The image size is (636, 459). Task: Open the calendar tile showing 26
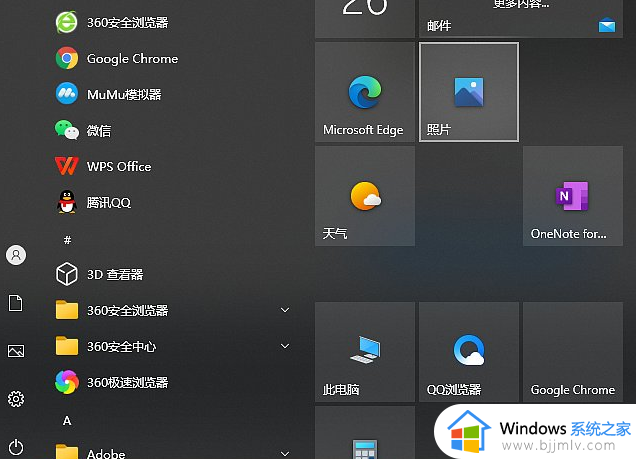pyautogui.click(x=365, y=19)
